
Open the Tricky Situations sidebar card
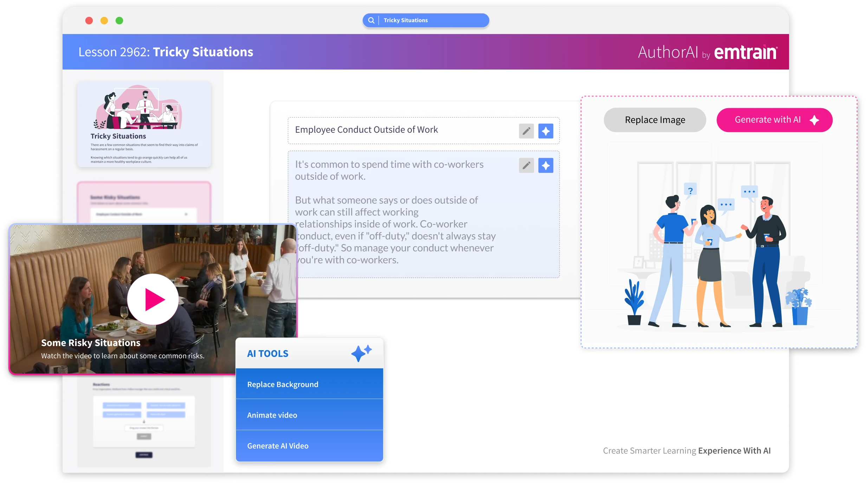click(x=144, y=125)
